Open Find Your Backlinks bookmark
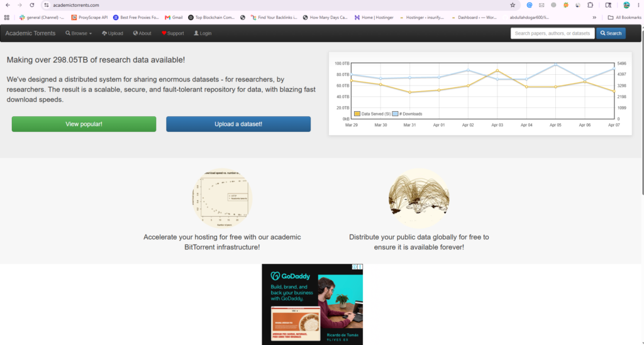The image size is (644, 345). (x=274, y=17)
